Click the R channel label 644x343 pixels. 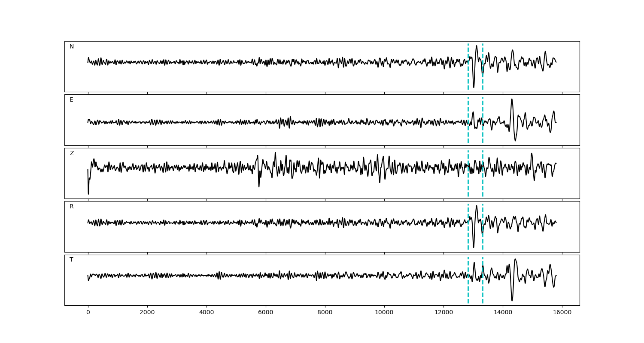click(72, 207)
